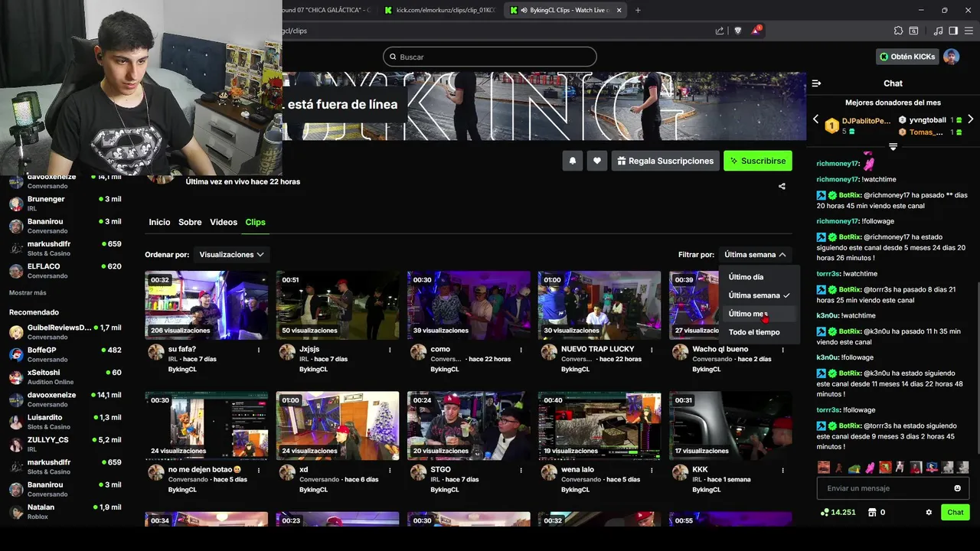Click the share icon below Suscribirse
The width and height of the screenshot is (980, 551).
(782, 186)
